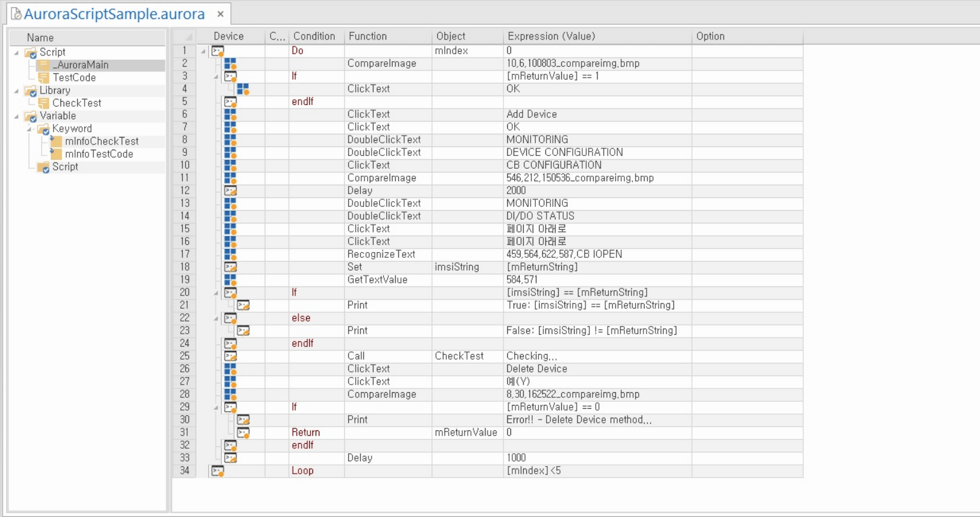Select mInfoCheckTest keyword variable
This screenshot has height=517, width=980.
(101, 141)
